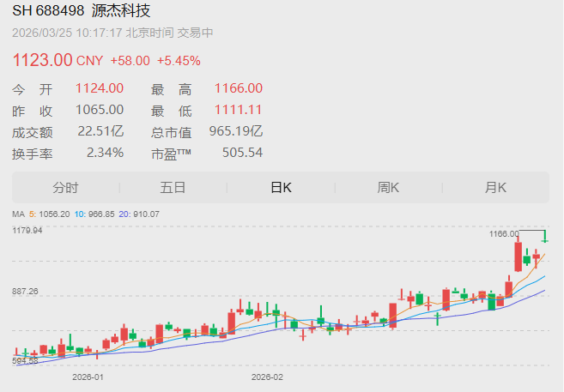564x392 pixels.
Task: Click the 市盈TTM value 505.54
Action: click(x=242, y=153)
